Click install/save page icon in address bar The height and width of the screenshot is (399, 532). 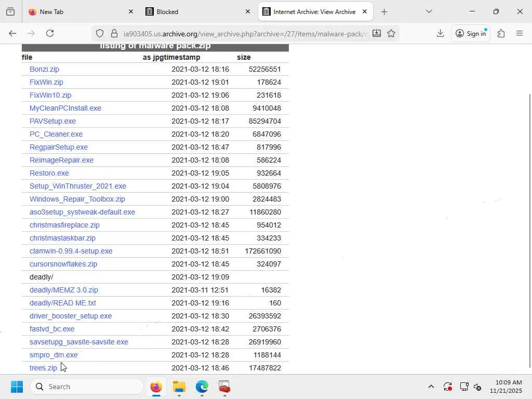tap(377, 33)
